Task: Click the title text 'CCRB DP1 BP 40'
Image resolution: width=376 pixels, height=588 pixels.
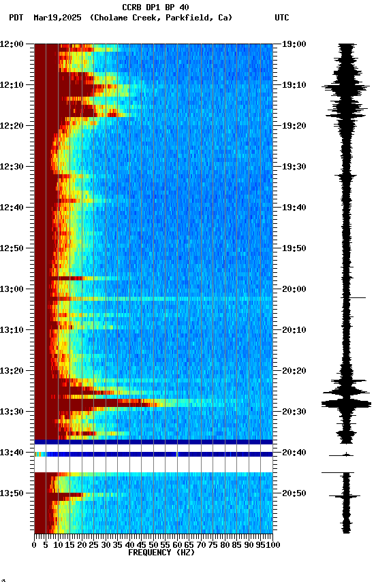Action: (155, 7)
